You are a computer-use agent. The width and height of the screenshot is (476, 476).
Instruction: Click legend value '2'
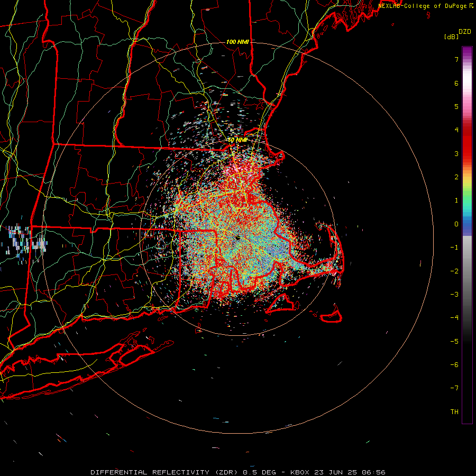tap(456, 177)
